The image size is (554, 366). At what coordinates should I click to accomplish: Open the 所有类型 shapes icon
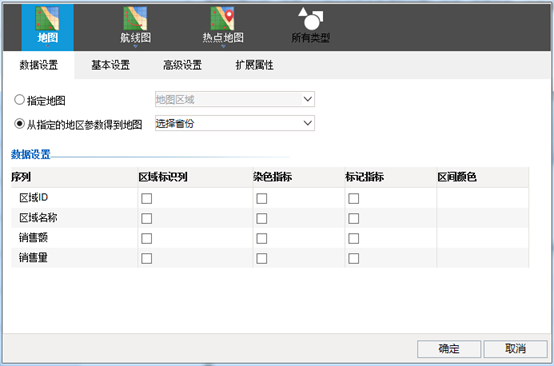311,18
